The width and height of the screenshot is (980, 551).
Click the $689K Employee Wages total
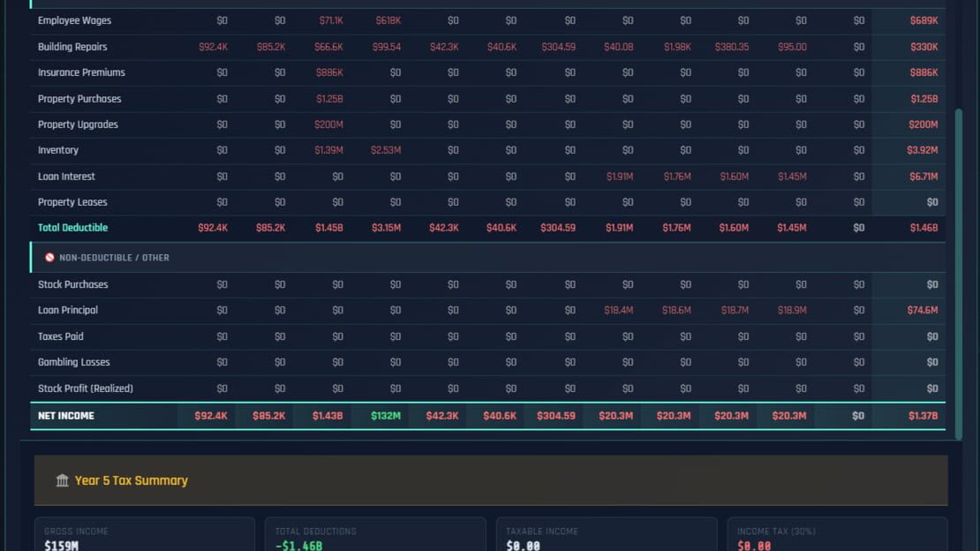tap(923, 20)
